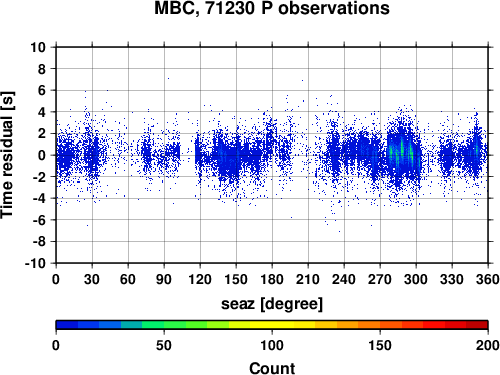Click the x-axis tick label 180
This screenshot has width=500, height=375.
pos(272,279)
